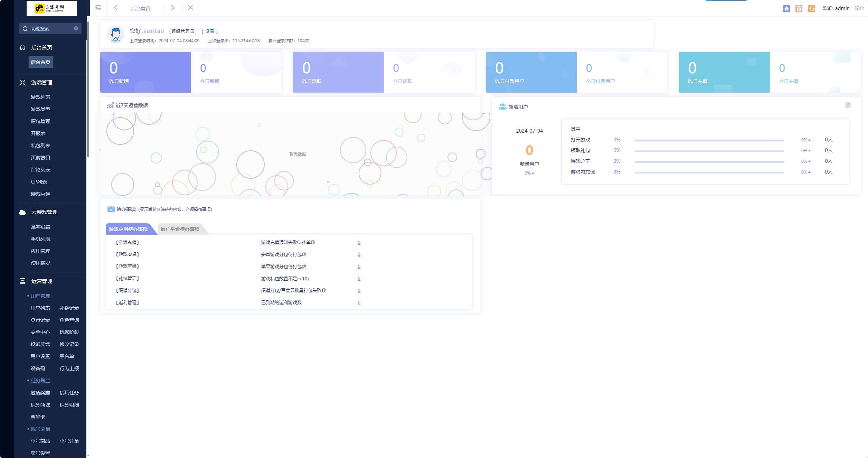The height and width of the screenshot is (458, 868).
Task: Select 游戏应用待办事项 tab
Action: click(x=128, y=229)
